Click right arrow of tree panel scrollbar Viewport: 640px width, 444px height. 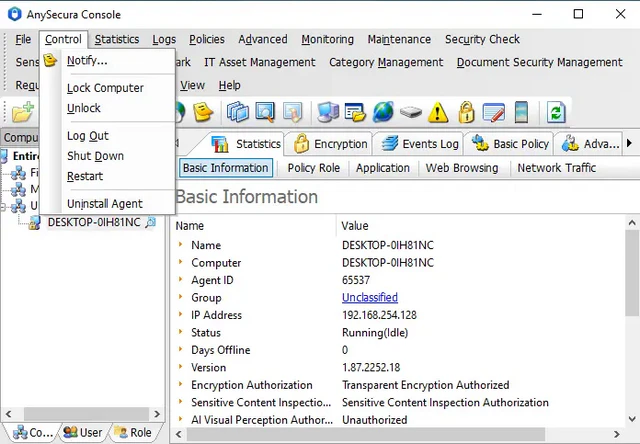tap(157, 414)
